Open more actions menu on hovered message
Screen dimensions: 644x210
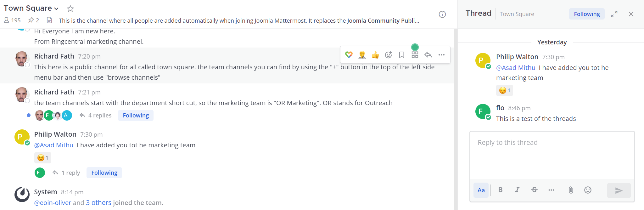coord(441,55)
